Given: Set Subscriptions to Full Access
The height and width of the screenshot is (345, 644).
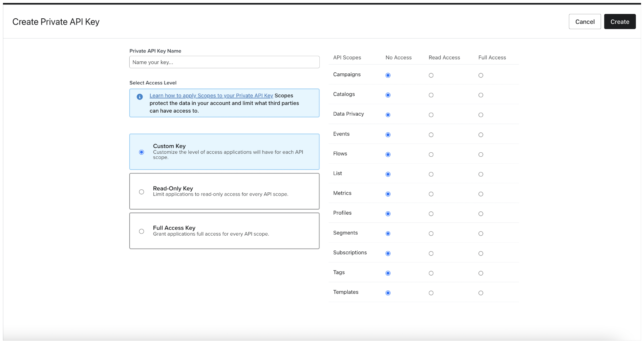Looking at the screenshot, I should point(481,254).
